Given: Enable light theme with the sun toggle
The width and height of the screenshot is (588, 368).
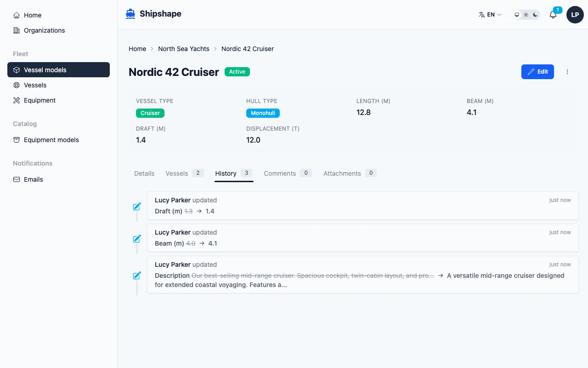Looking at the screenshot, I should pyautogui.click(x=526, y=15).
